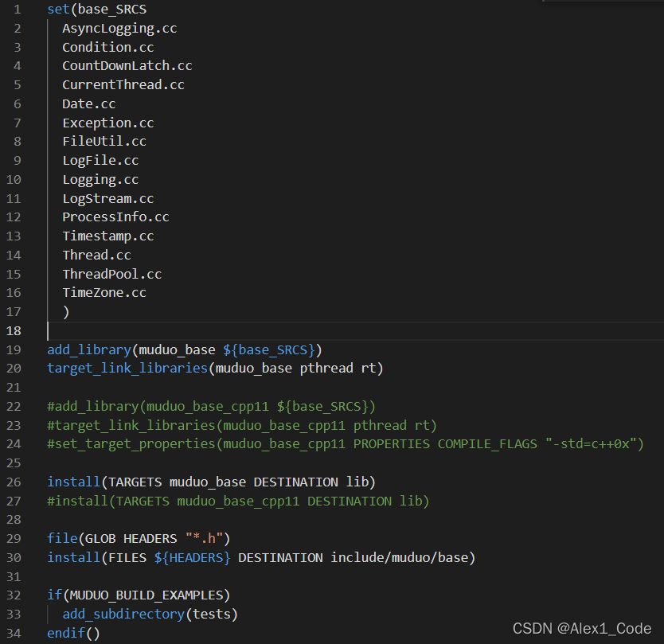The image size is (664, 644).
Task: Select CurrentThread.cc entry
Action: [123, 85]
